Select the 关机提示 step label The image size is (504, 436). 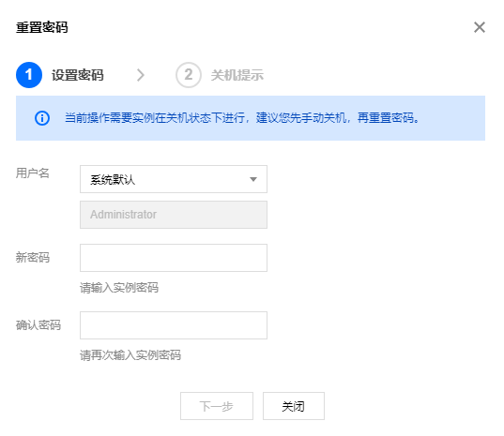tap(237, 75)
